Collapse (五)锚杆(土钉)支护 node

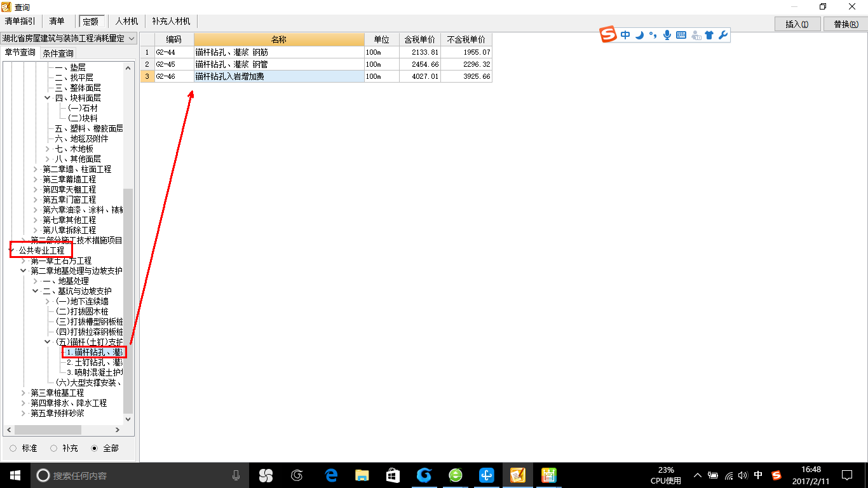48,342
